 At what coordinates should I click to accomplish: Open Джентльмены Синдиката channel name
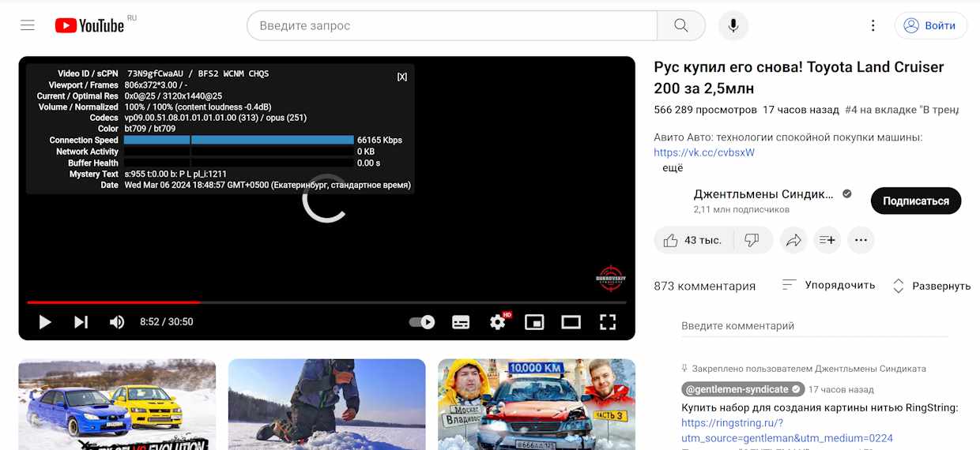tap(763, 194)
